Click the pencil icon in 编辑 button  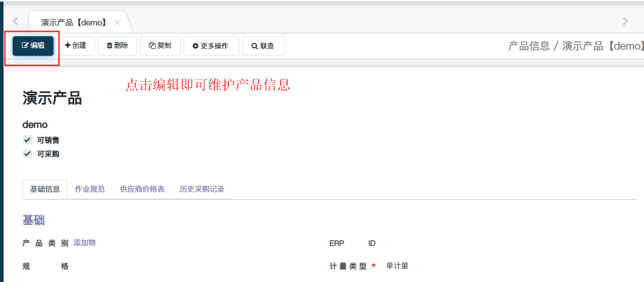tap(25, 45)
